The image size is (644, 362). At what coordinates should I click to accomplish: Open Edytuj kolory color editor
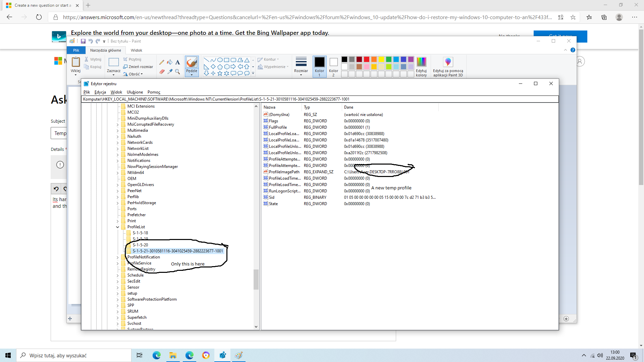pyautogui.click(x=421, y=66)
